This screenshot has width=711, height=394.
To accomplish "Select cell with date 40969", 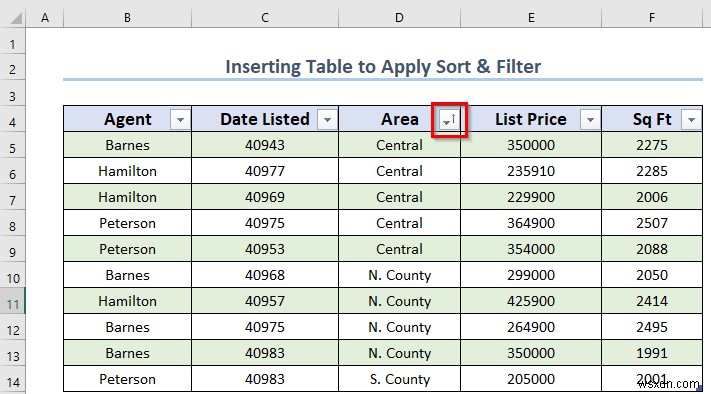I will point(265,197).
